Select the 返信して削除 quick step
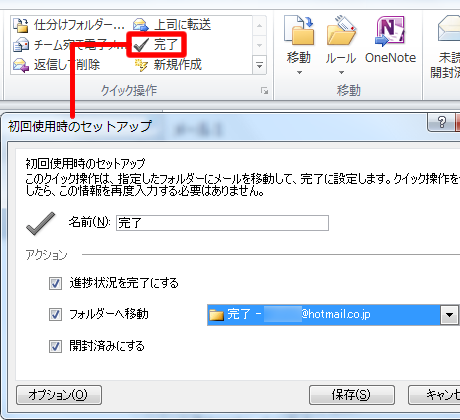The image size is (460, 420). pos(57,64)
